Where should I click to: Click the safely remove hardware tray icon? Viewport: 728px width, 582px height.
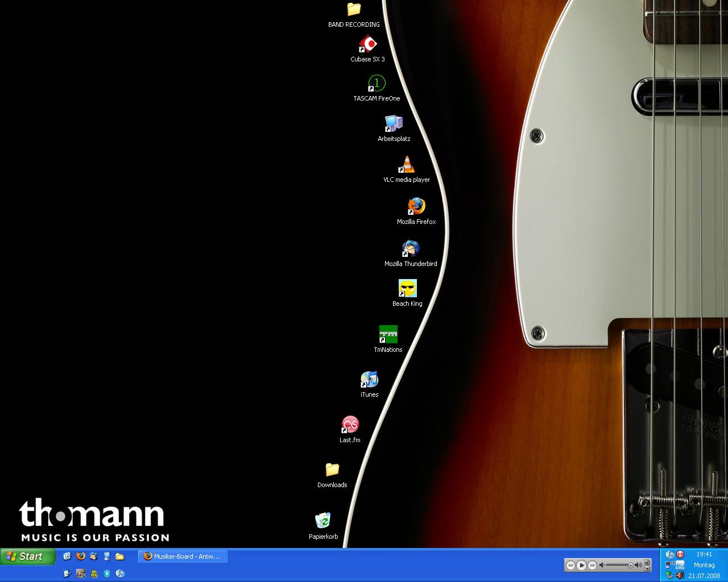[670, 575]
